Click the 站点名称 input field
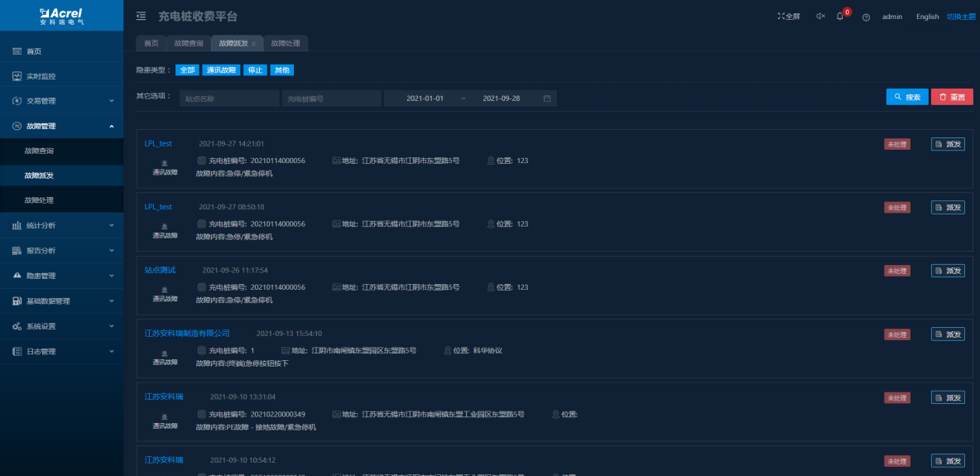980x476 pixels. pyautogui.click(x=228, y=99)
